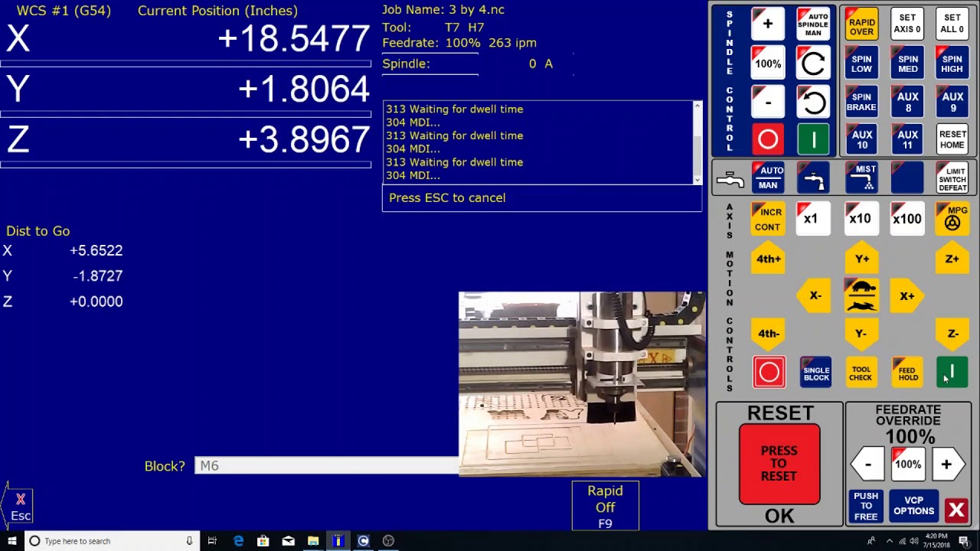The height and width of the screenshot is (551, 980).
Task: Open Windows Start menu
Action: pos(11,541)
